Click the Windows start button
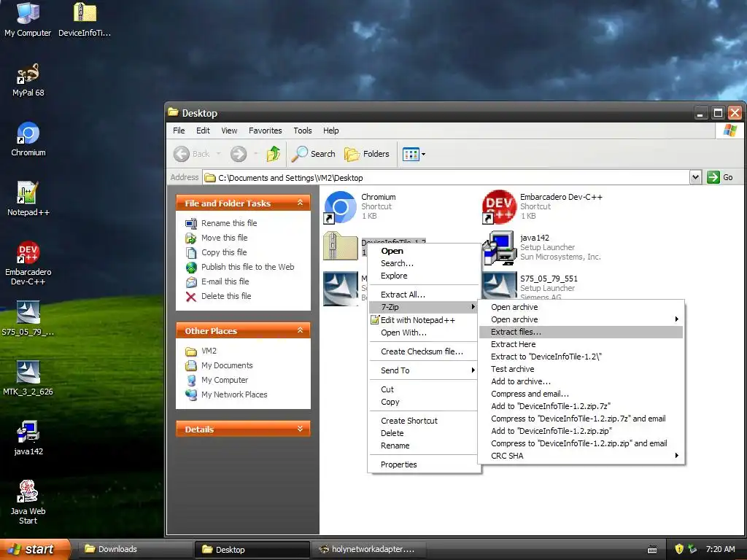This screenshot has height=560, width=747. (x=35, y=549)
